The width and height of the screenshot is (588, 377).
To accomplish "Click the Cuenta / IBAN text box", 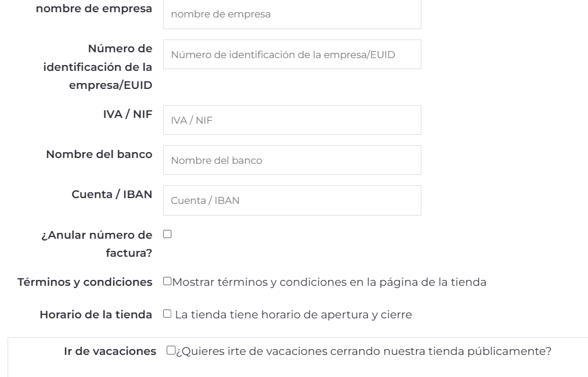I will [292, 200].
